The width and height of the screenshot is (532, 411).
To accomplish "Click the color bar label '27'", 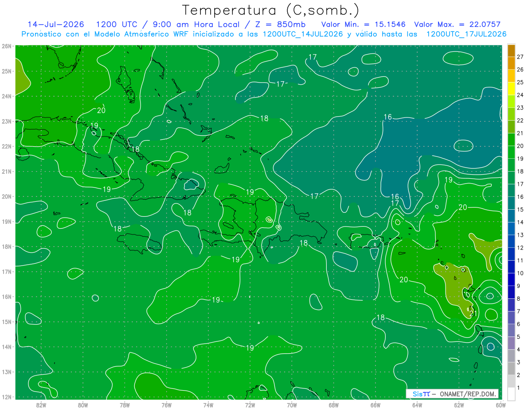I will click(x=520, y=57).
